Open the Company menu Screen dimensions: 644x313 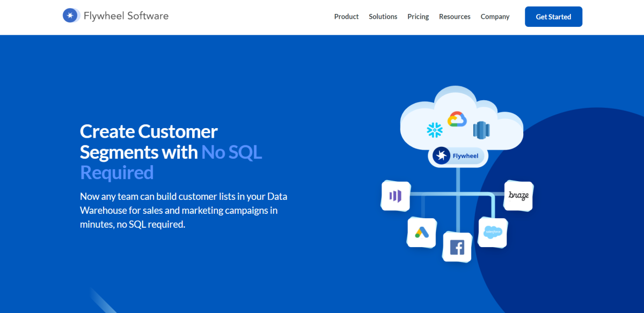[x=495, y=17]
